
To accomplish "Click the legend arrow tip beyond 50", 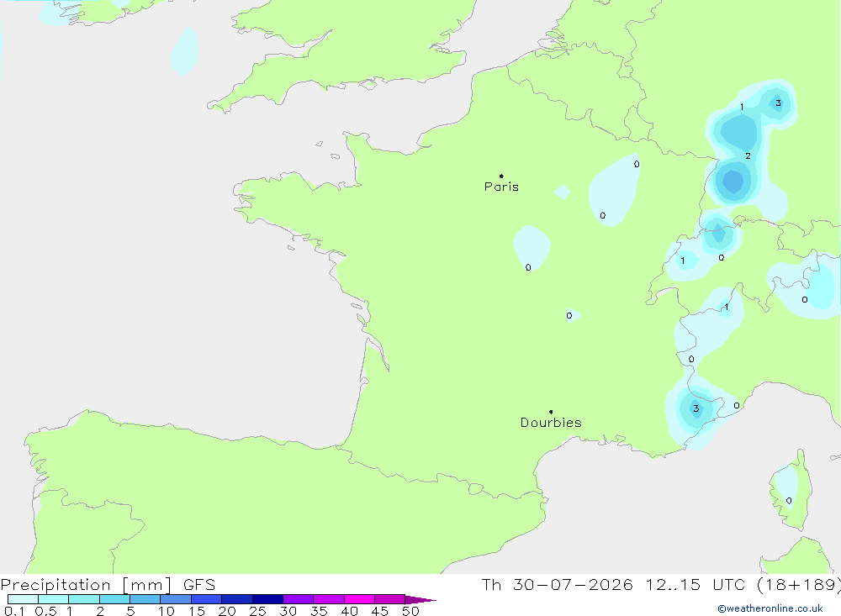I will (x=421, y=599).
